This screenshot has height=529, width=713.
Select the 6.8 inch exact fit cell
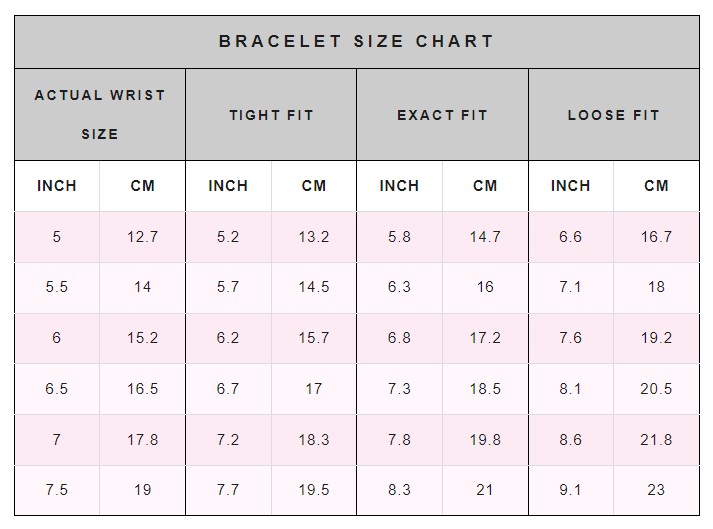[x=399, y=338]
